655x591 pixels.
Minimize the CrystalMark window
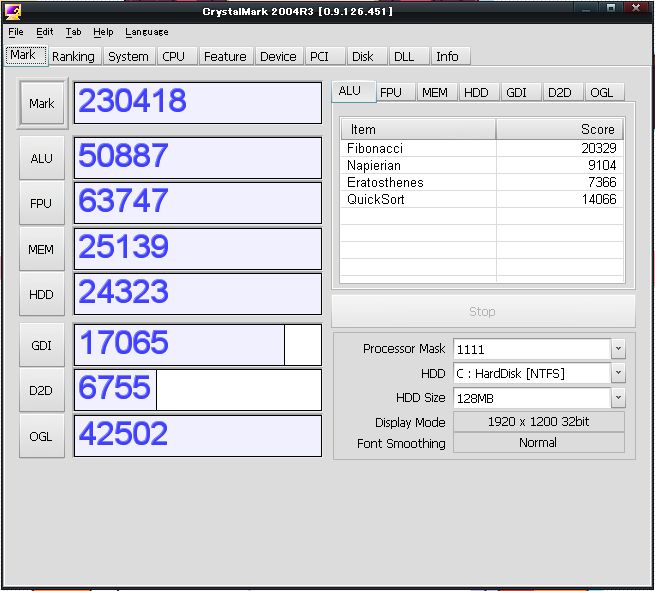[586, 9]
